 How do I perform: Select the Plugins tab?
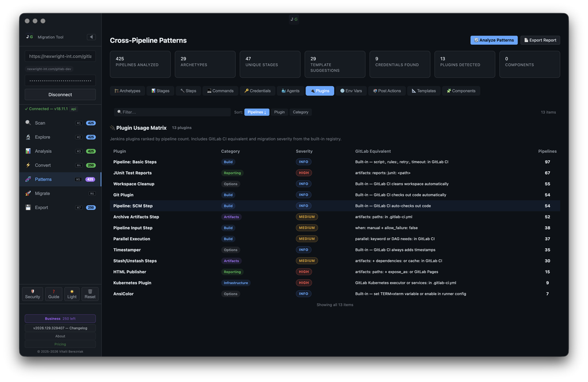tap(320, 91)
